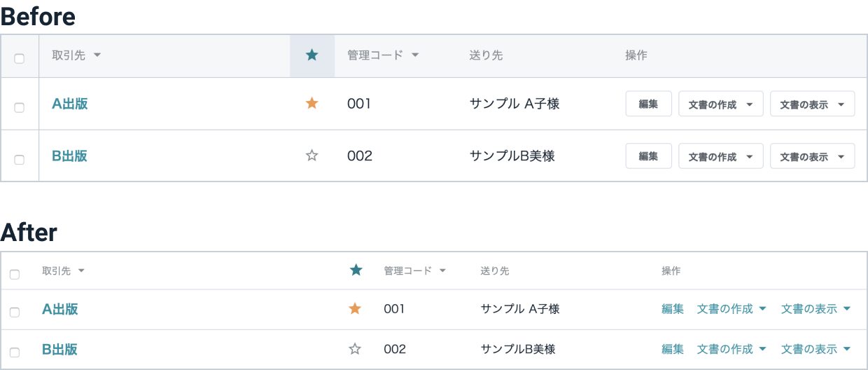Sort by 管理コード arrow in After header
The height and width of the screenshot is (370, 868).
click(442, 271)
